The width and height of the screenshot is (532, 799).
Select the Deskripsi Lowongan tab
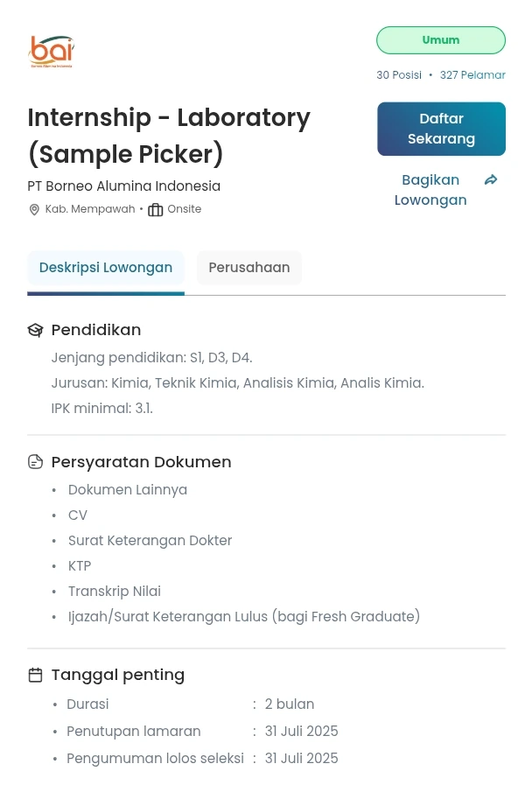(x=106, y=268)
